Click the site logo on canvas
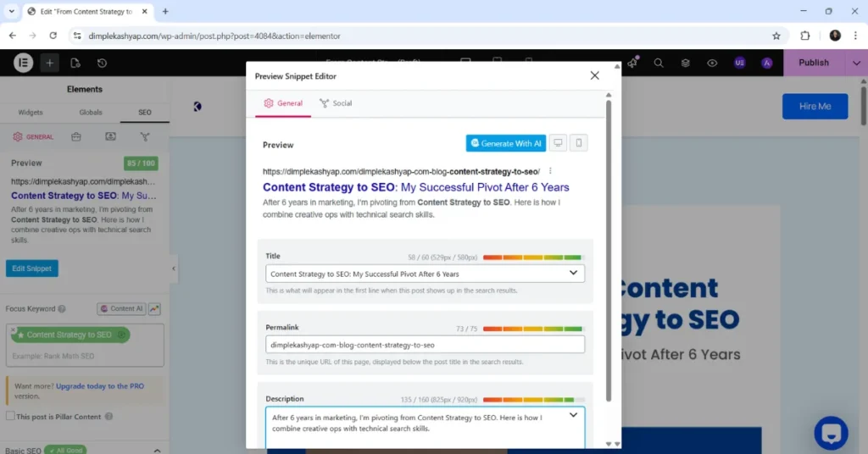 pyautogui.click(x=198, y=106)
